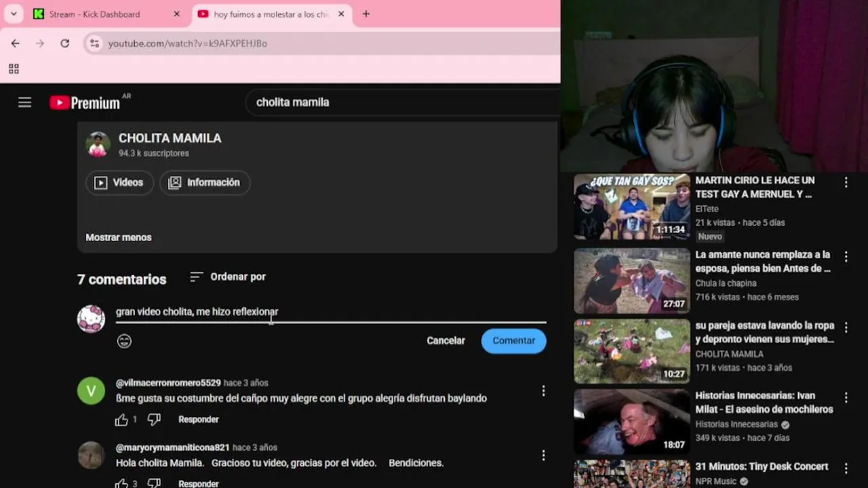Click Cancelar to discard the comment
868x488 pixels.
coord(446,341)
